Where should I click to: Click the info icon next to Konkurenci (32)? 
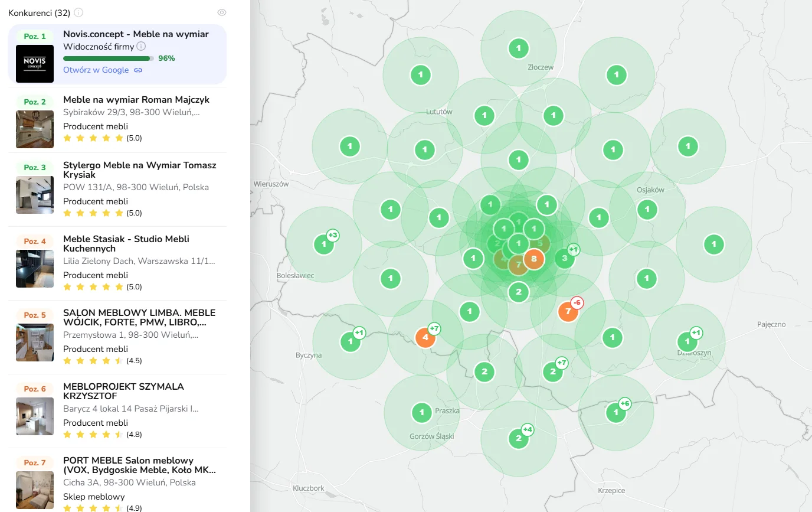[78, 12]
